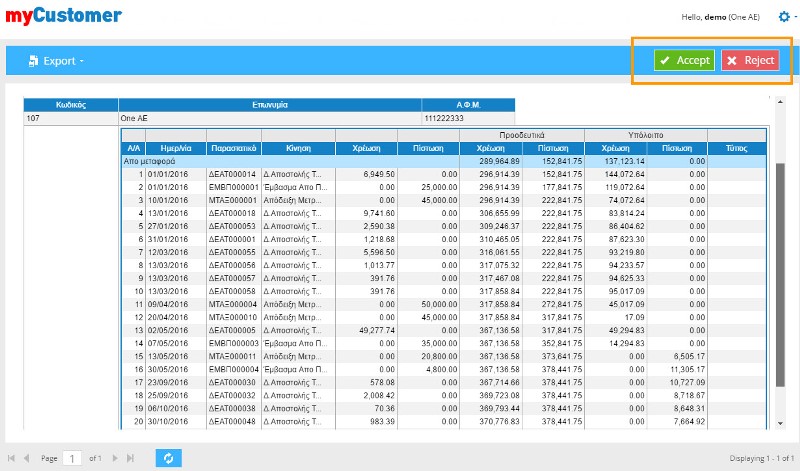Image resolution: width=800 pixels, height=471 pixels.
Task: Click the customer code cell 107
Action: point(70,117)
